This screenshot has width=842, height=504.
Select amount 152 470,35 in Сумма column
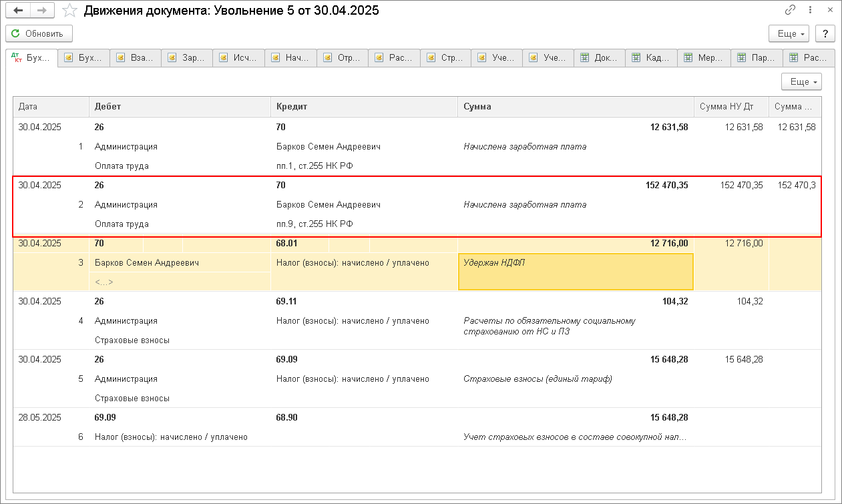click(666, 185)
